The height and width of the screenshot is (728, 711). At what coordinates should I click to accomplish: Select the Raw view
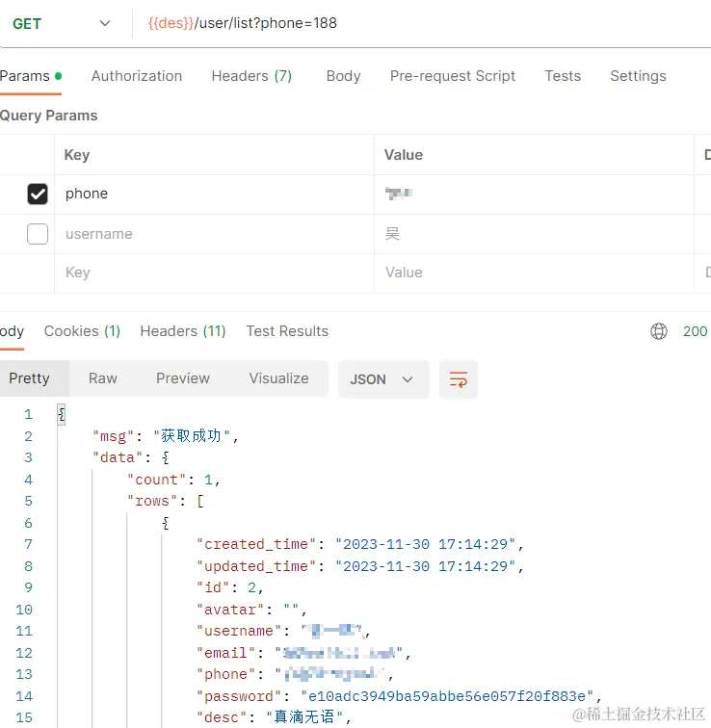click(x=103, y=378)
